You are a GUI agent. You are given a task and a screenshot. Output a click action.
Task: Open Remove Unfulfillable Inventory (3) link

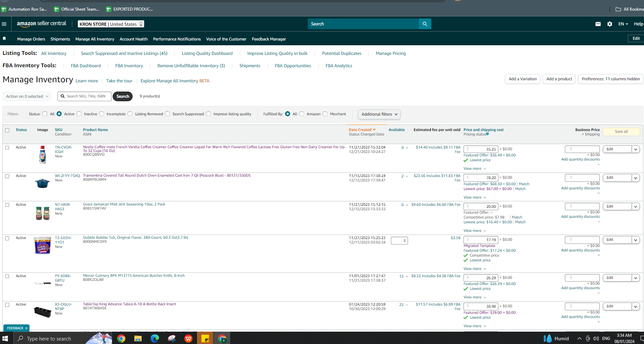[191, 66]
